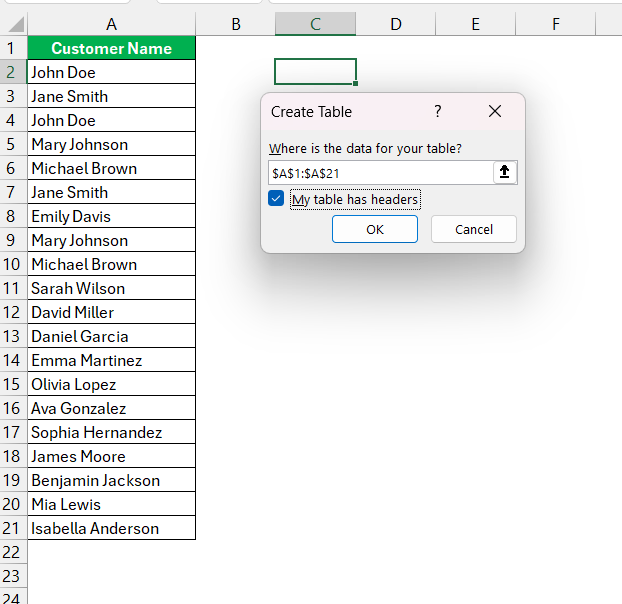Select the Sarah Wilson cell
The image size is (622, 604).
click(x=111, y=288)
